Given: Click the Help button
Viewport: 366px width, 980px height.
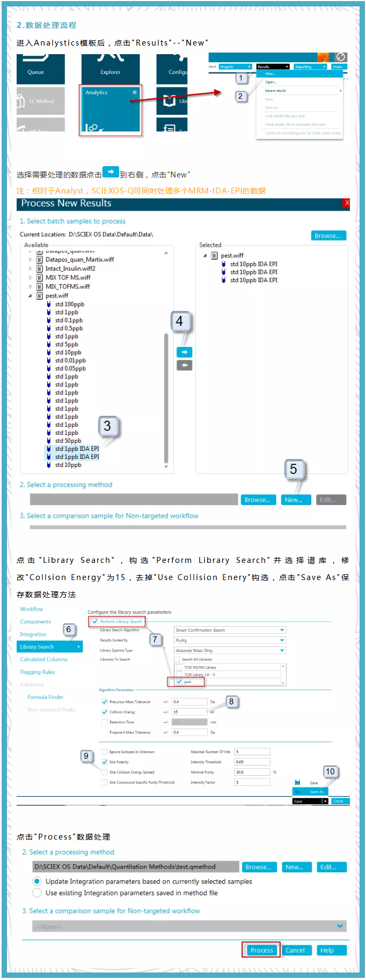Looking at the screenshot, I should coord(331,950).
